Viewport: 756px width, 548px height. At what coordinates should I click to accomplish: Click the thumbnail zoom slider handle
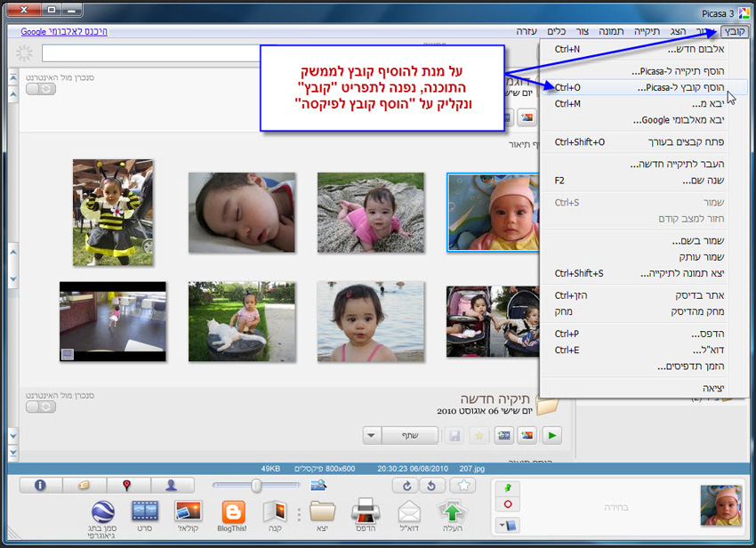[256, 486]
